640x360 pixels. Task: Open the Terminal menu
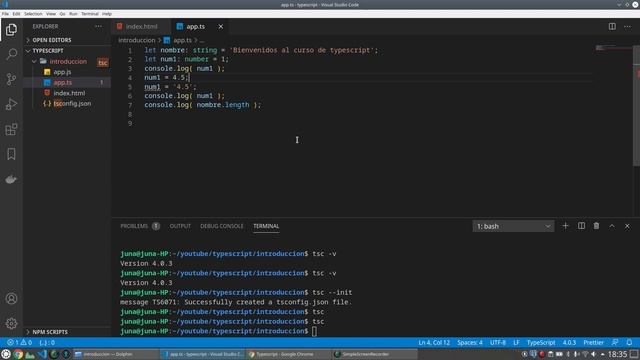(90, 14)
